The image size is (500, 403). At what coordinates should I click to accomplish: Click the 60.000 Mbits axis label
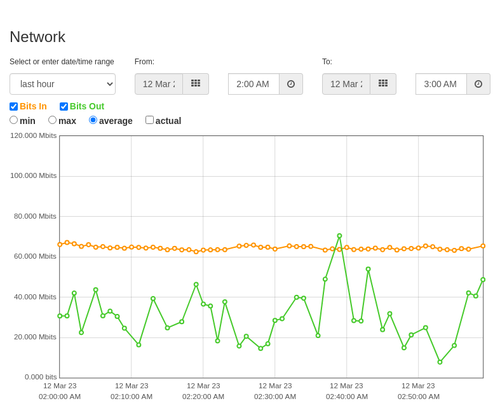pos(35,256)
